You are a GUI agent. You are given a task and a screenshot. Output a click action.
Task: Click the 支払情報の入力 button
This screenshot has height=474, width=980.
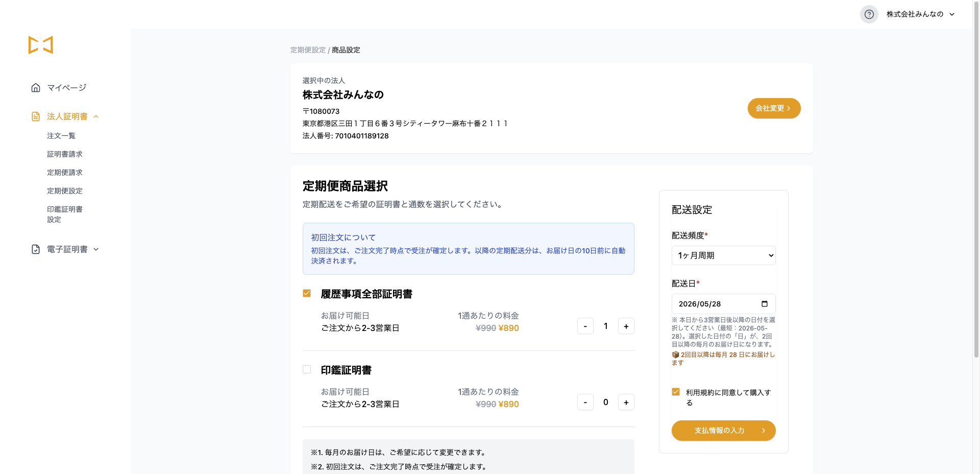(723, 431)
